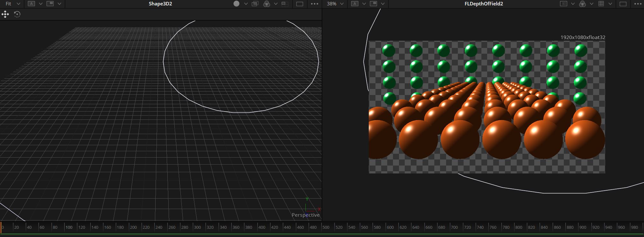Open the LUT dropdown arrow in the Shape3D2 viewer
Screen dimensions: 644x237
coord(276,4)
